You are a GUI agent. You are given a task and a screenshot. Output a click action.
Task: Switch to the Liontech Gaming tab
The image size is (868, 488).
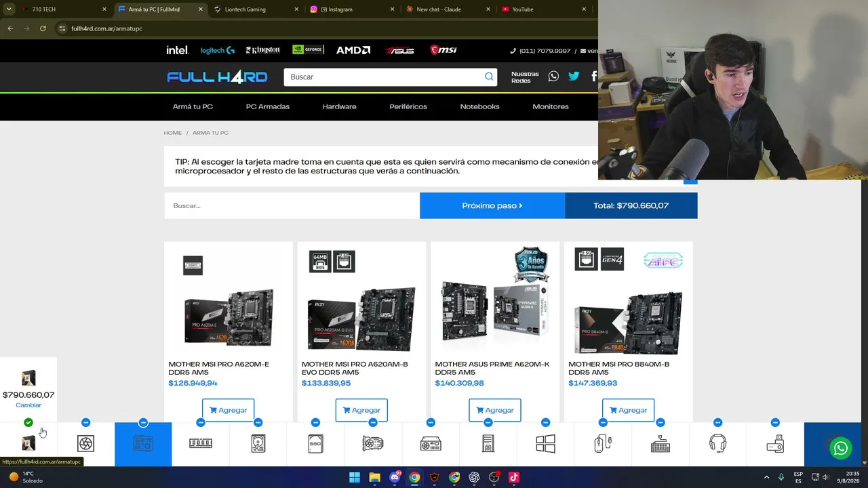click(x=255, y=9)
